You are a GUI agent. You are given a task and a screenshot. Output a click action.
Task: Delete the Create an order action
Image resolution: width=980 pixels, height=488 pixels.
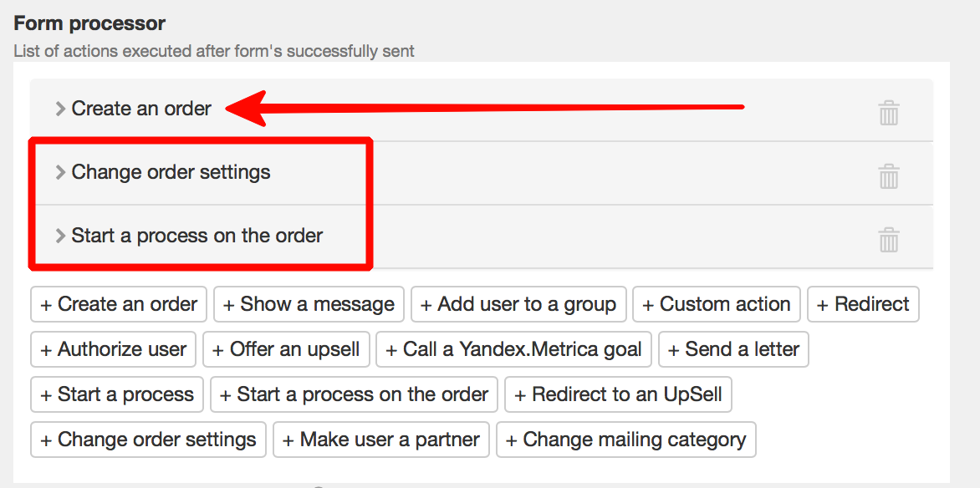[889, 114]
